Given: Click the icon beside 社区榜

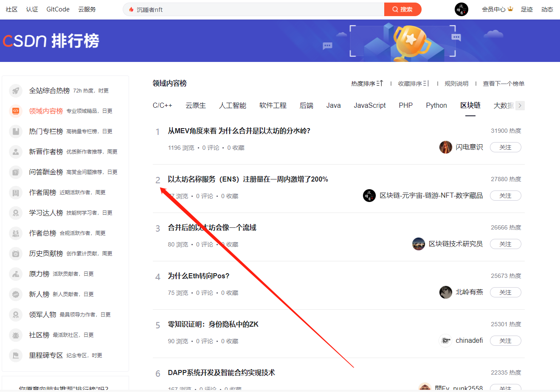Looking at the screenshot, I should pos(16,335).
